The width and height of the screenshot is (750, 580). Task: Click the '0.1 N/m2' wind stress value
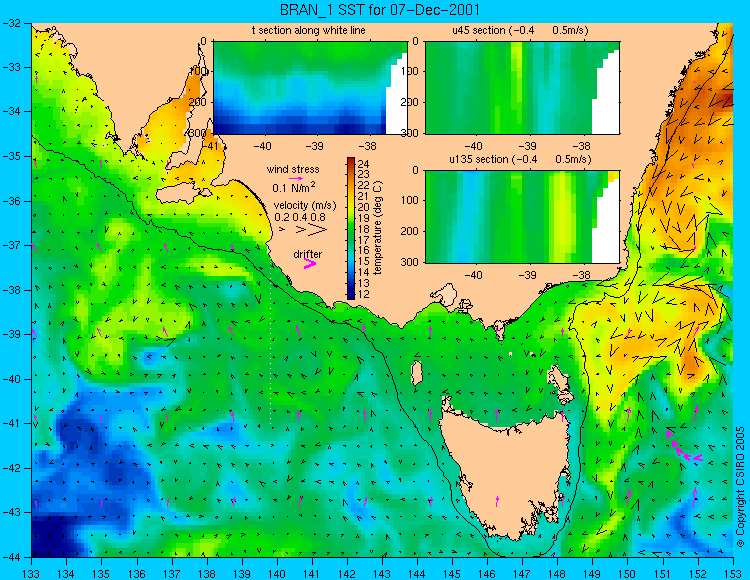point(294,187)
